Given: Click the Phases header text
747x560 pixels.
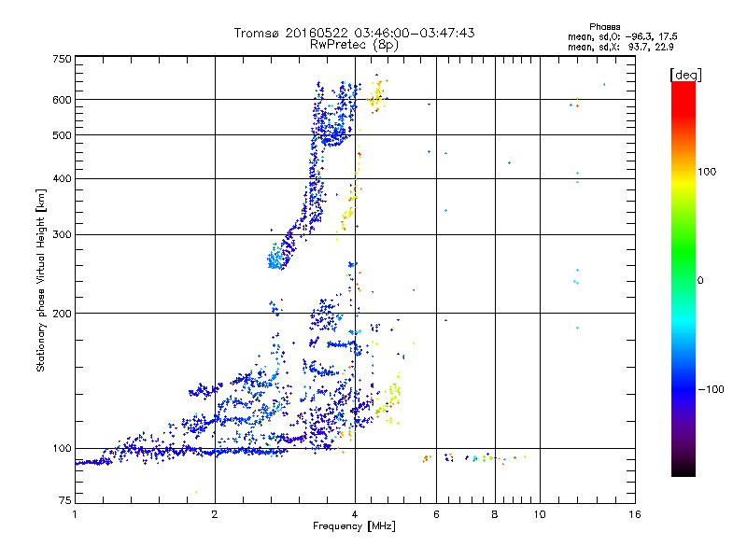Looking at the screenshot, I should pos(607,26).
